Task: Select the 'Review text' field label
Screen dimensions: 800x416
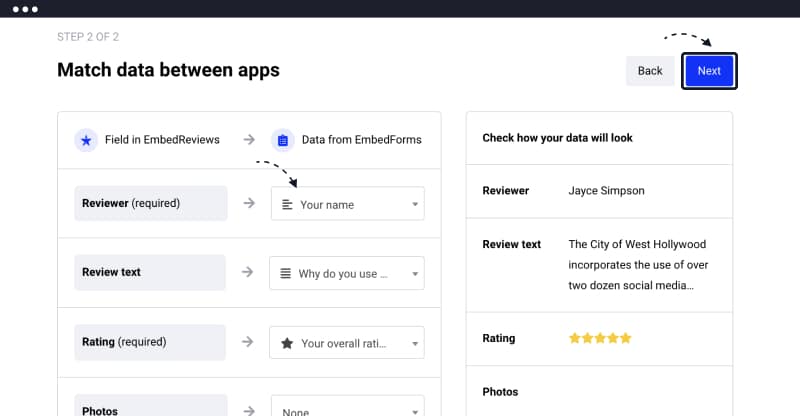Action: point(150,273)
